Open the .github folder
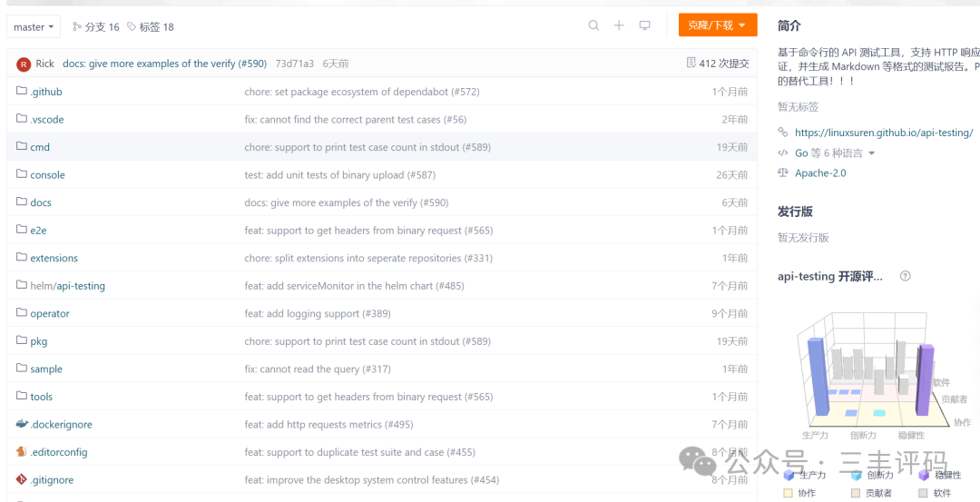980x502 pixels. (x=46, y=92)
